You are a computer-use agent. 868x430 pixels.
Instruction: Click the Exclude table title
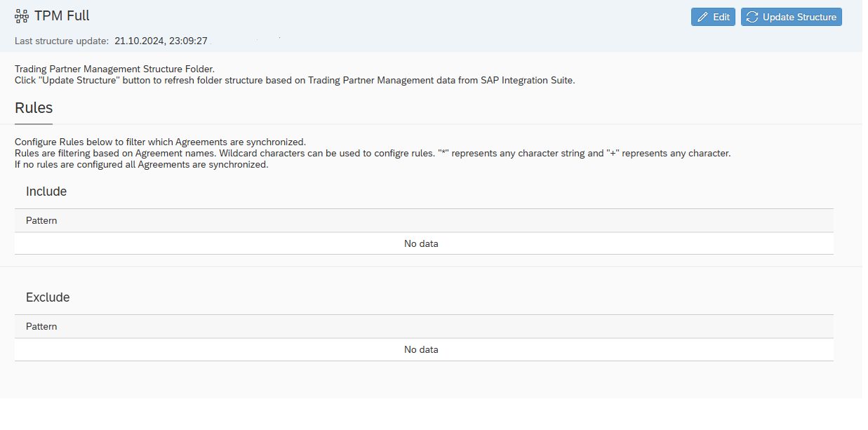(x=48, y=297)
